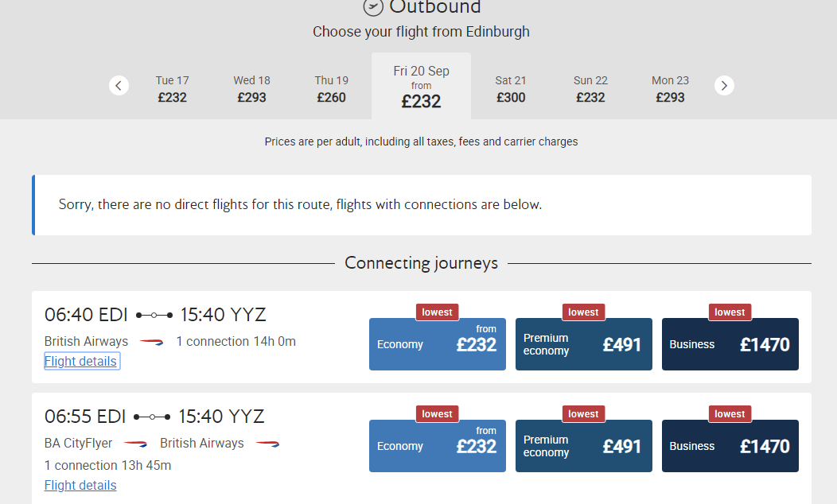Select Economy £232 fare on 06:40 flight
This screenshot has width=837, height=504.
tap(438, 344)
